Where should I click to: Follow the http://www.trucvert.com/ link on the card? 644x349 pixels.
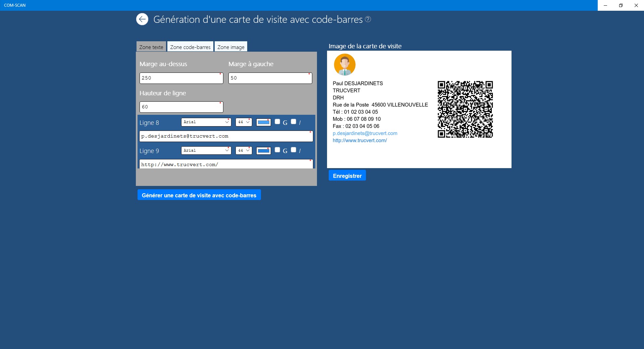[360, 141]
